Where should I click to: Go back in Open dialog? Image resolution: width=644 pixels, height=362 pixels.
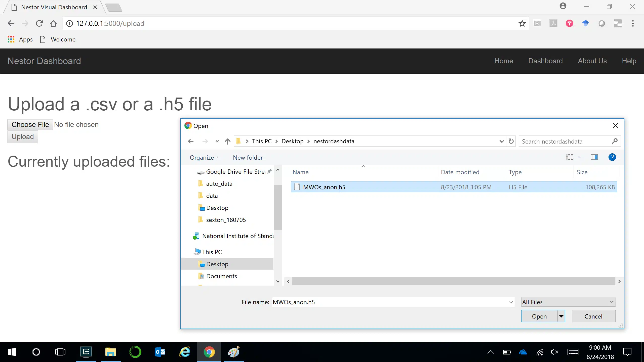point(191,141)
